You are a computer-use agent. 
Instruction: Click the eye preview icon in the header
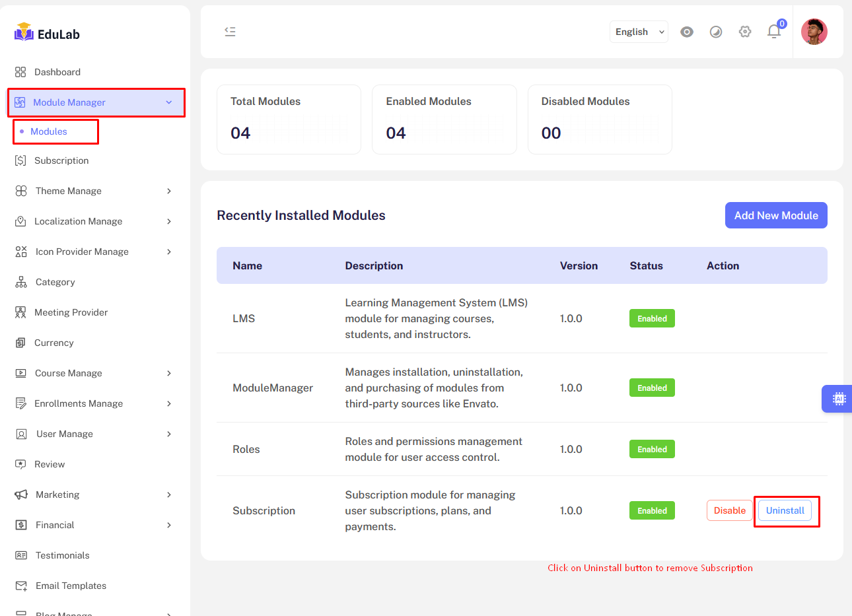(687, 31)
